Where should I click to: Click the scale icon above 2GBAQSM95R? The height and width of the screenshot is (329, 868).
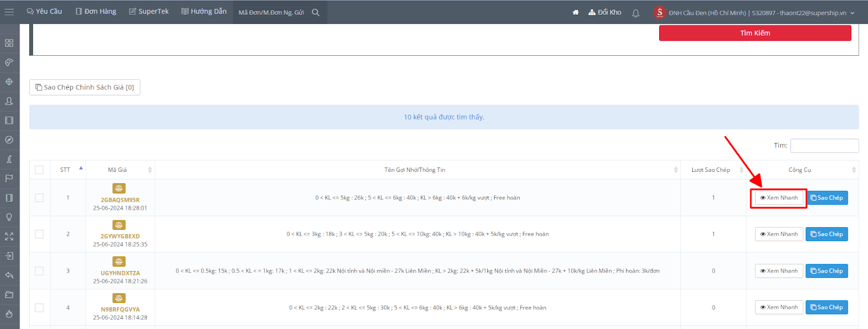119,188
